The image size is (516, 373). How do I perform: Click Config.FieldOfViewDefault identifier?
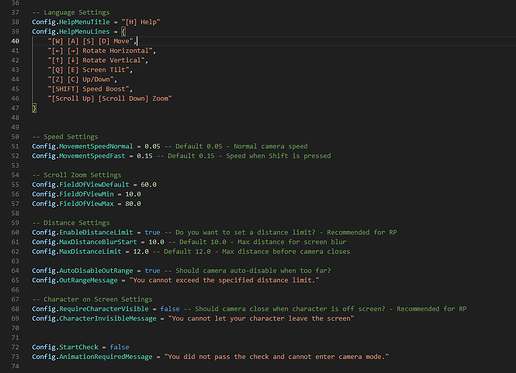point(80,185)
